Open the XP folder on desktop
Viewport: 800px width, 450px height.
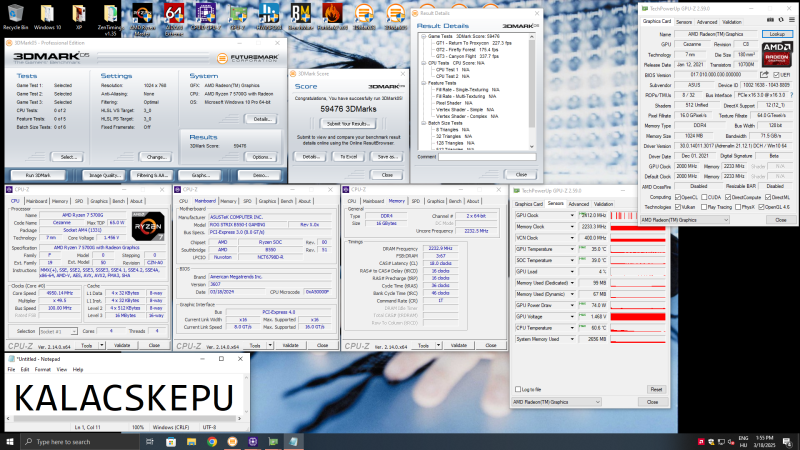(79, 17)
